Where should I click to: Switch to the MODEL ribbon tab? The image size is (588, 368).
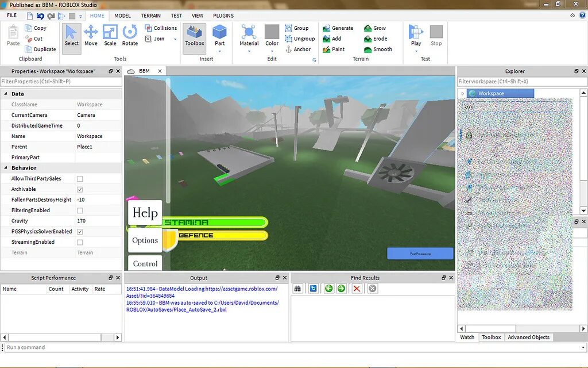pos(122,16)
